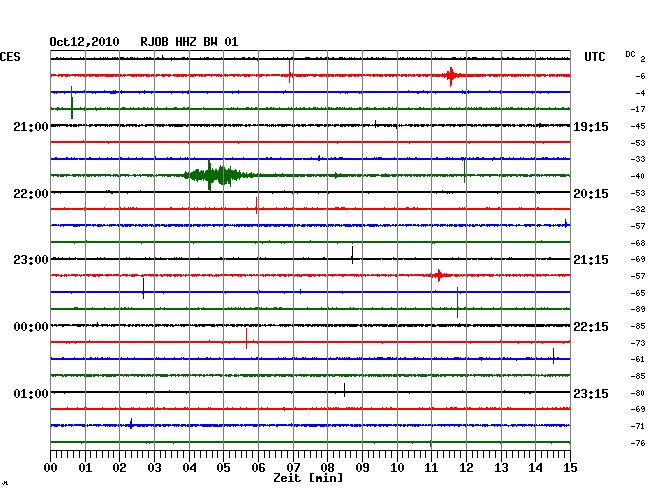Click the UTC column header

click(594, 57)
